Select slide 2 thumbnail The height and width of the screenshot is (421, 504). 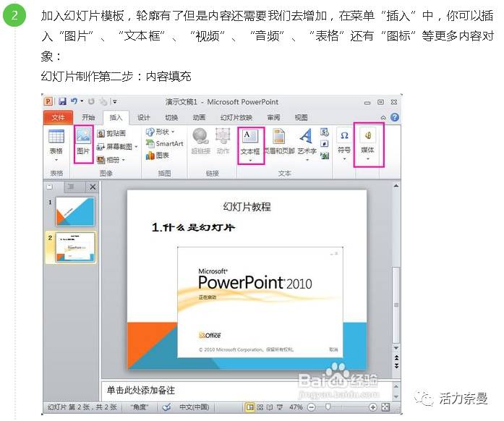click(75, 247)
